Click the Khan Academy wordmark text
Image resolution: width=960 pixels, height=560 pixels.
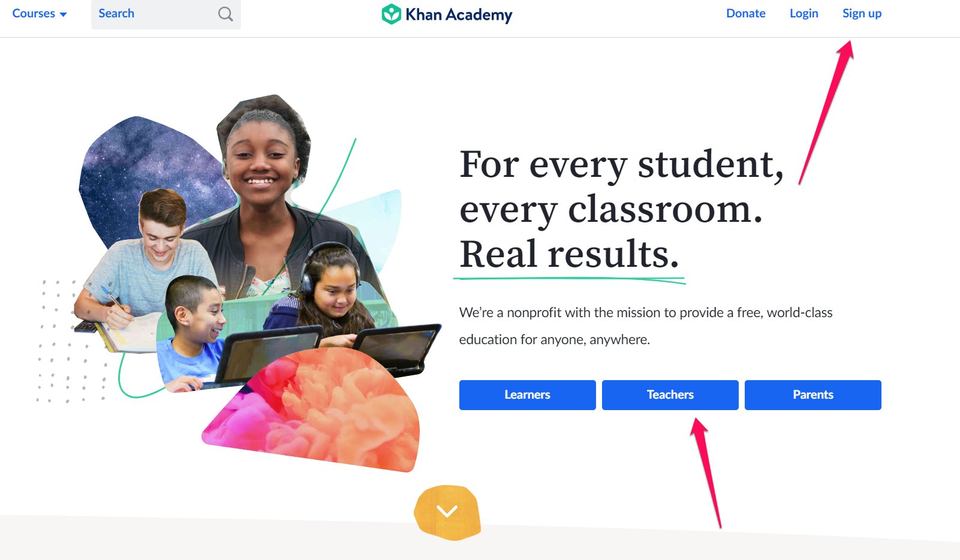pos(459,14)
